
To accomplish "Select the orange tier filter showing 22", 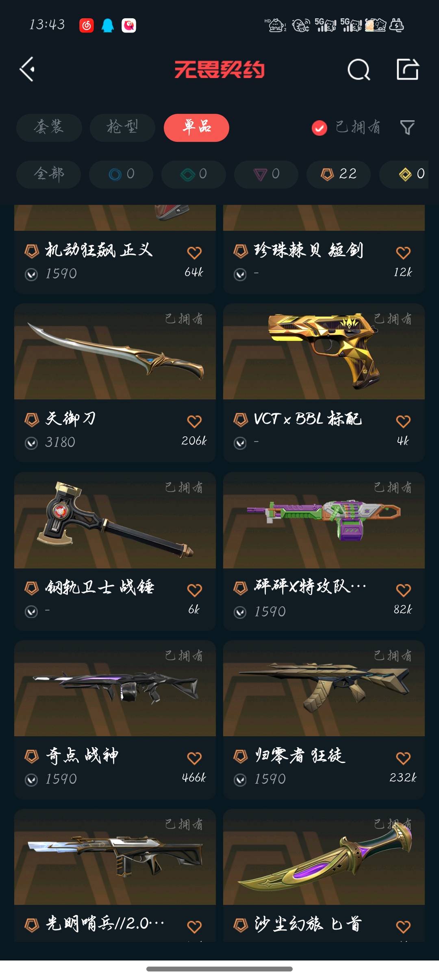I will point(339,174).
